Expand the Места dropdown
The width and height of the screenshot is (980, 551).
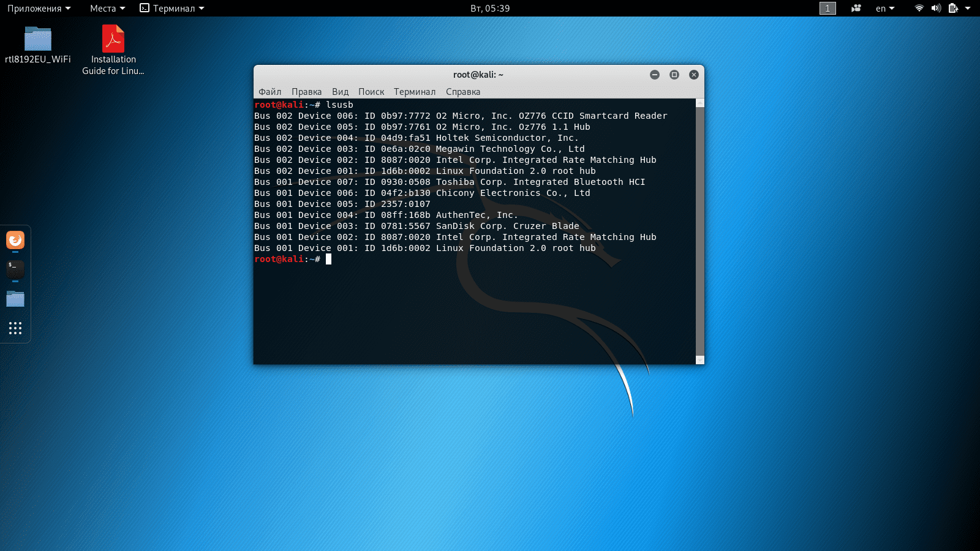[x=107, y=8]
